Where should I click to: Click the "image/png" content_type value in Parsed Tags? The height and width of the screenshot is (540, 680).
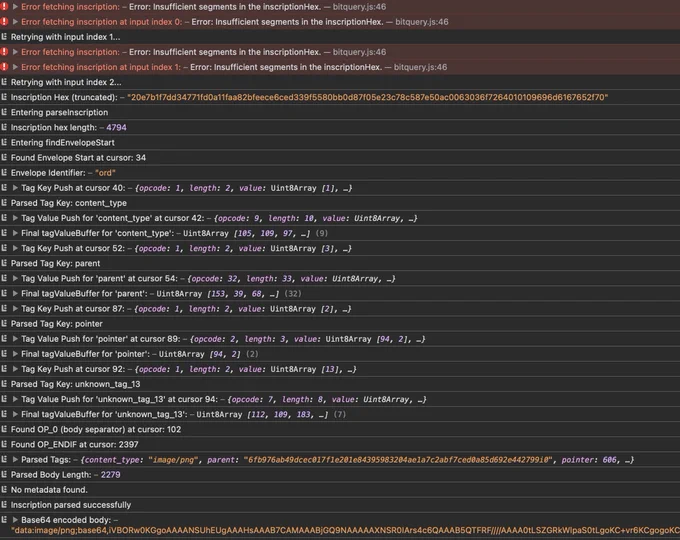[173, 459]
